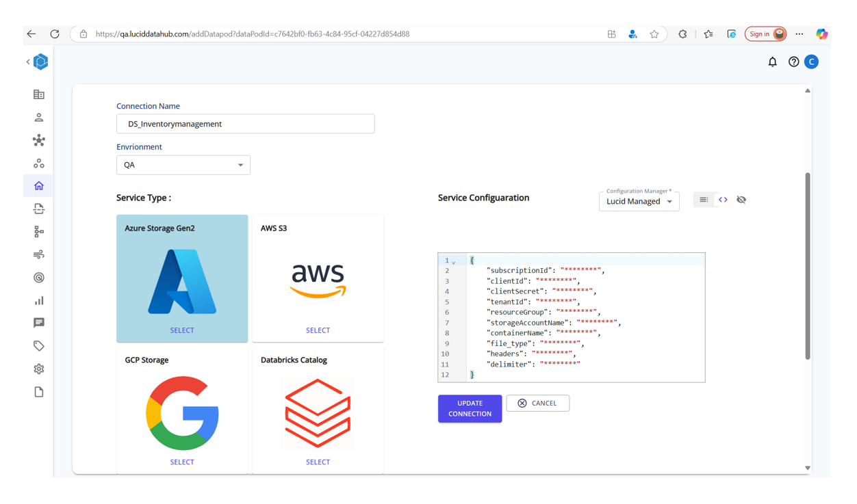857x504 pixels.
Task: Open the tag label icon in sidebar
Action: 39,346
